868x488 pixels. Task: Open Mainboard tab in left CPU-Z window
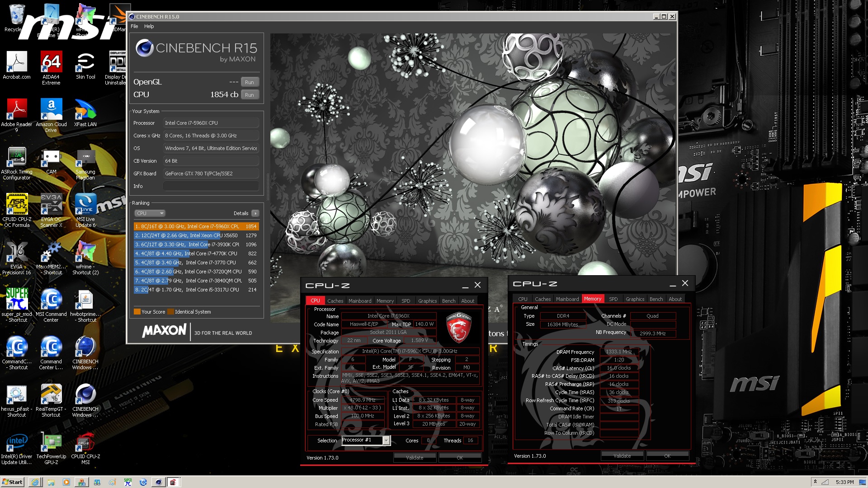360,301
